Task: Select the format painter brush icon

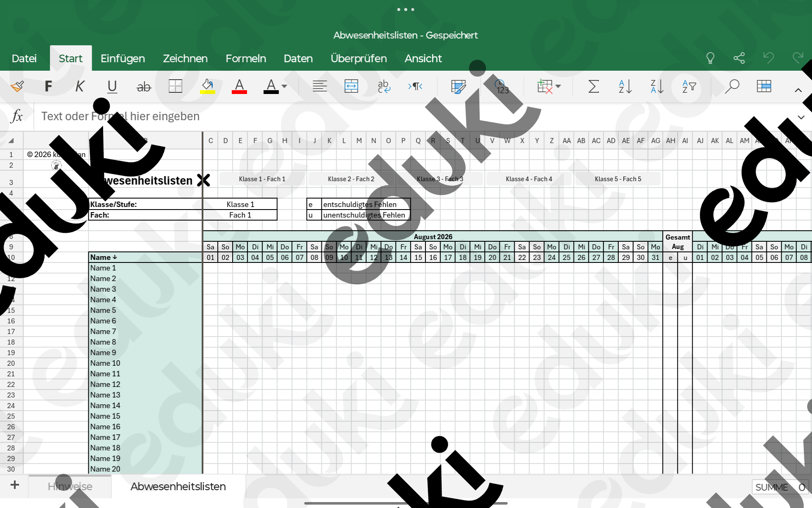Action: [x=17, y=86]
